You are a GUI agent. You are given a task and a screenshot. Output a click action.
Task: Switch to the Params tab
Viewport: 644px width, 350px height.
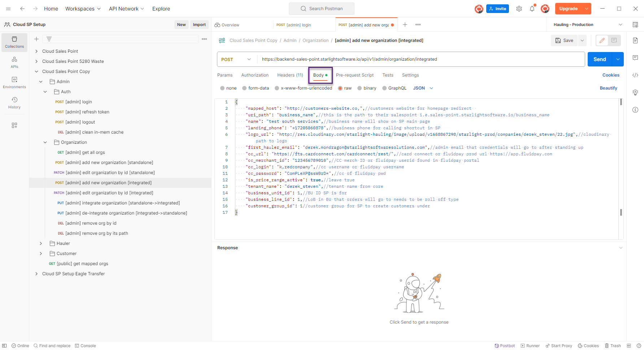coord(225,75)
